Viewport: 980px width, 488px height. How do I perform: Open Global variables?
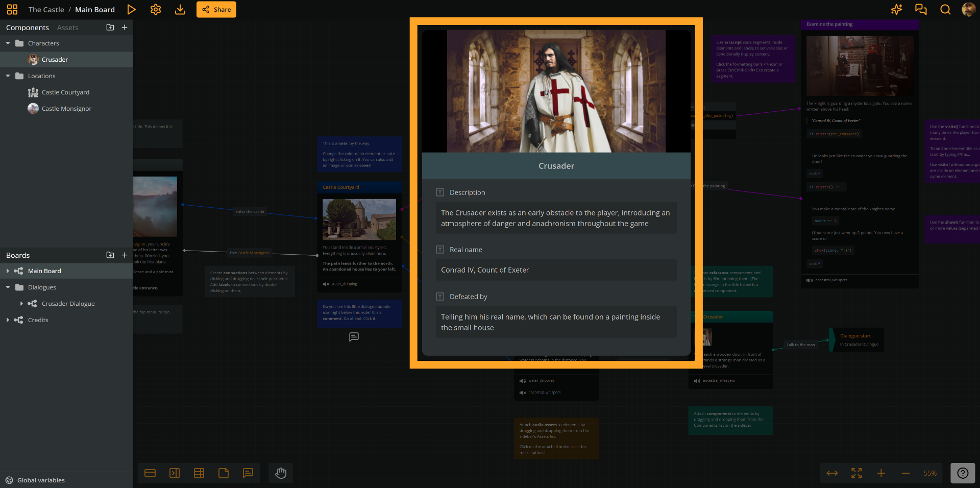(35, 480)
